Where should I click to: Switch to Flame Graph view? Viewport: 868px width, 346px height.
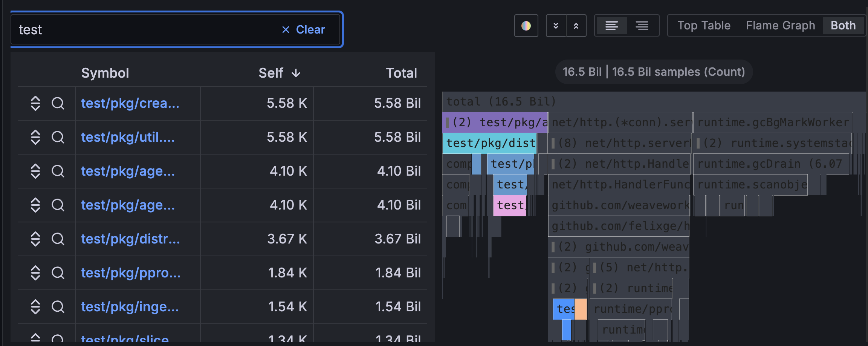click(780, 25)
